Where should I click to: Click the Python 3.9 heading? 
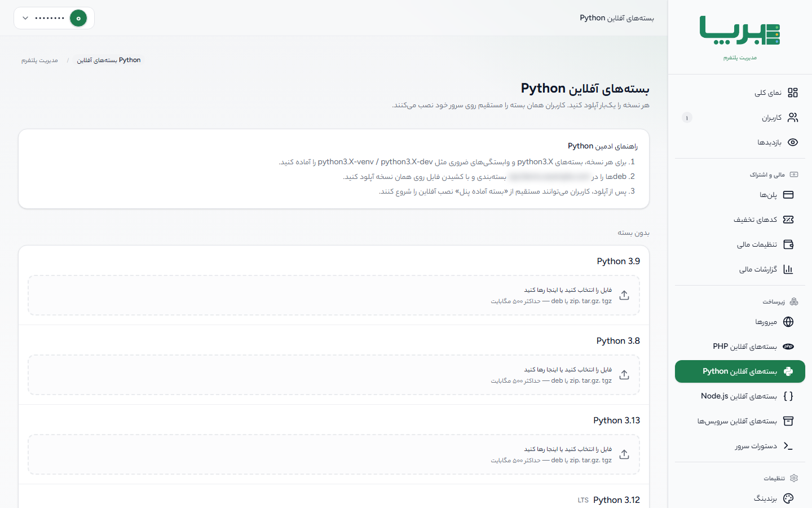pyautogui.click(x=619, y=261)
